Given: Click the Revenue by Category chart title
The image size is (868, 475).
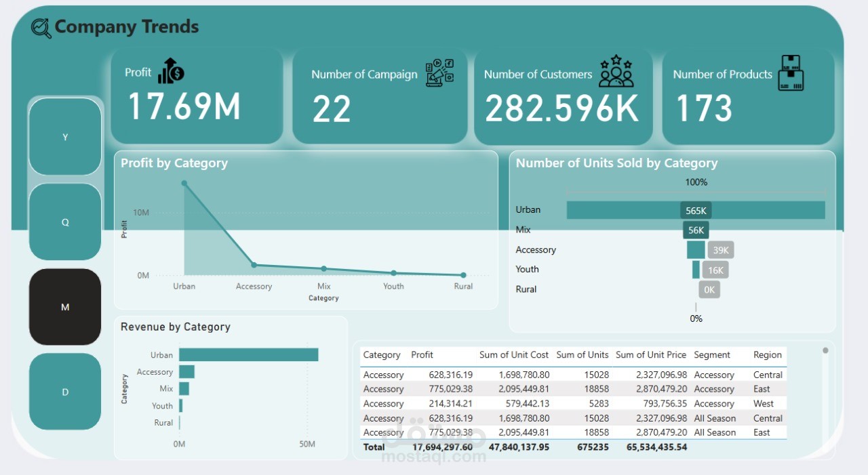Looking at the screenshot, I should click(176, 327).
